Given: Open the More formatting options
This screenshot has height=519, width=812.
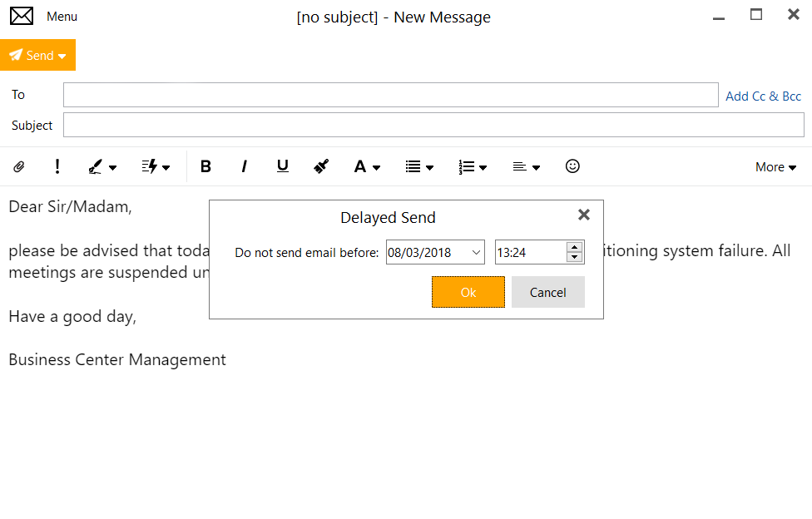Looking at the screenshot, I should point(775,166).
